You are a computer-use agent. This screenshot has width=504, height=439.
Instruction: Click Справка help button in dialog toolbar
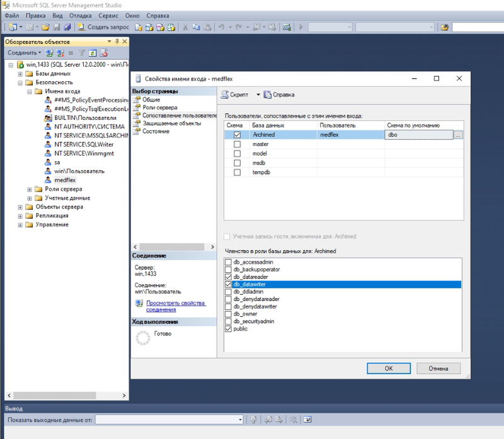279,94
